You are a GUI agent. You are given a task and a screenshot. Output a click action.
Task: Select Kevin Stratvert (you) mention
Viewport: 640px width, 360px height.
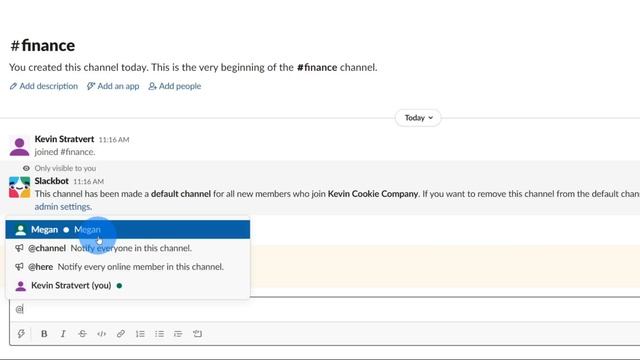pyautogui.click(x=128, y=285)
